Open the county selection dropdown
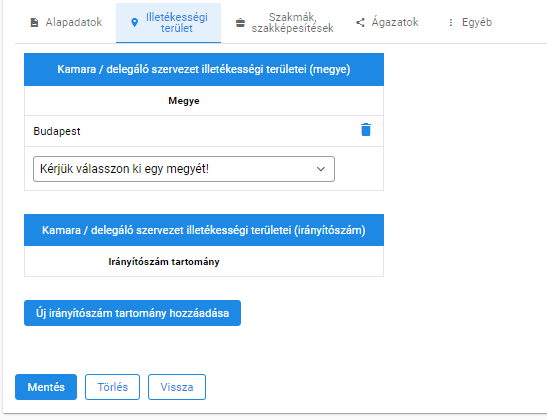547x420 pixels. pos(184,169)
